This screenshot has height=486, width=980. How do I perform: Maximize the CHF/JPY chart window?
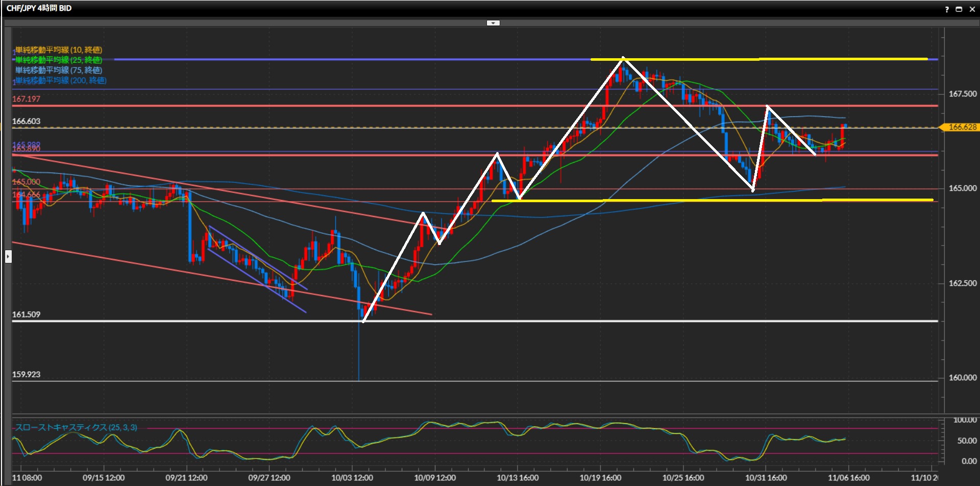point(959,9)
